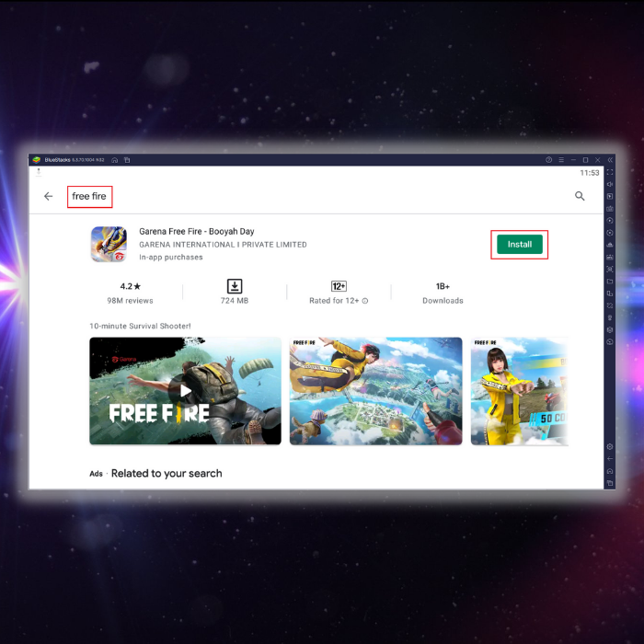The width and height of the screenshot is (644, 644).
Task: Open the BlueStacks help question-mark icon
Action: coord(548,160)
